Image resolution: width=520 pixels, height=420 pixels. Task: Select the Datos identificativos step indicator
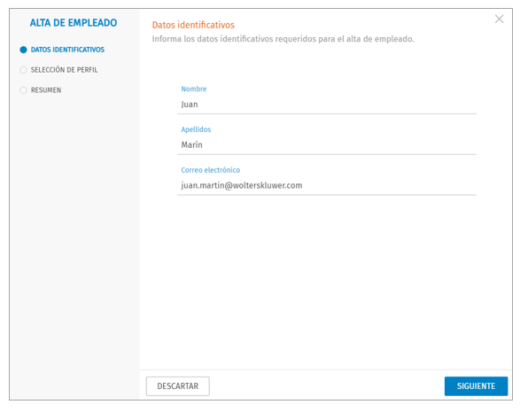tap(23, 50)
